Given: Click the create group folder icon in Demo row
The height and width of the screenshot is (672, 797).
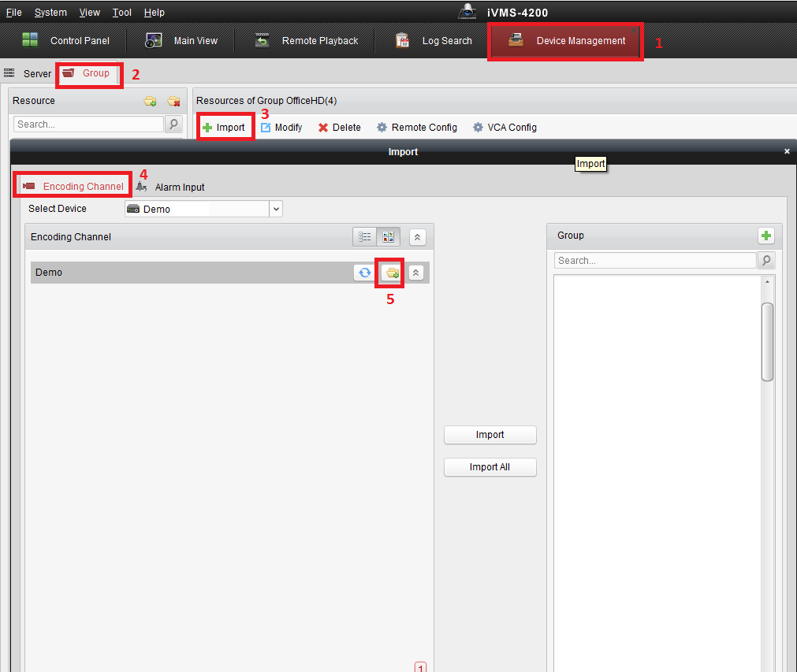Looking at the screenshot, I should (x=390, y=273).
